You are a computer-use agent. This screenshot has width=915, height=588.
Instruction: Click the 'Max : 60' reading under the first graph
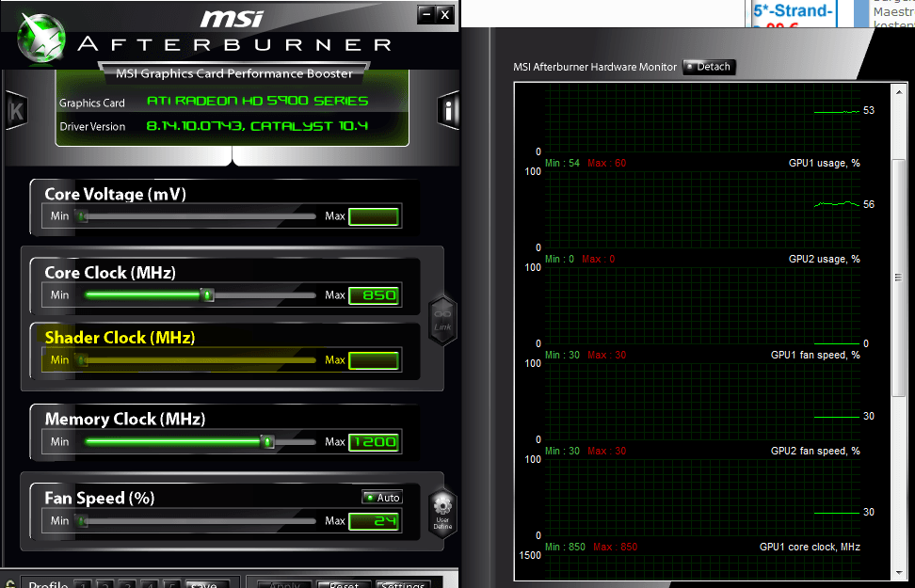(x=607, y=164)
